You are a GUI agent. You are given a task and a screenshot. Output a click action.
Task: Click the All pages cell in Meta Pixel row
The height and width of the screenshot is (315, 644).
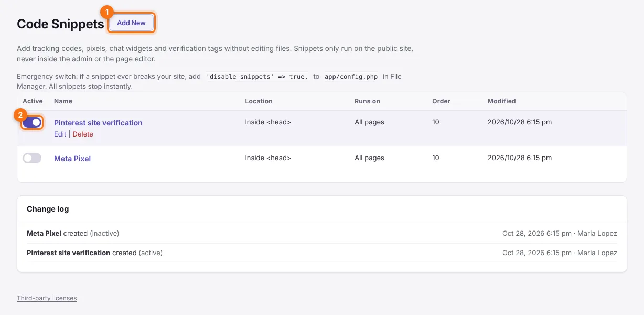pos(369,158)
